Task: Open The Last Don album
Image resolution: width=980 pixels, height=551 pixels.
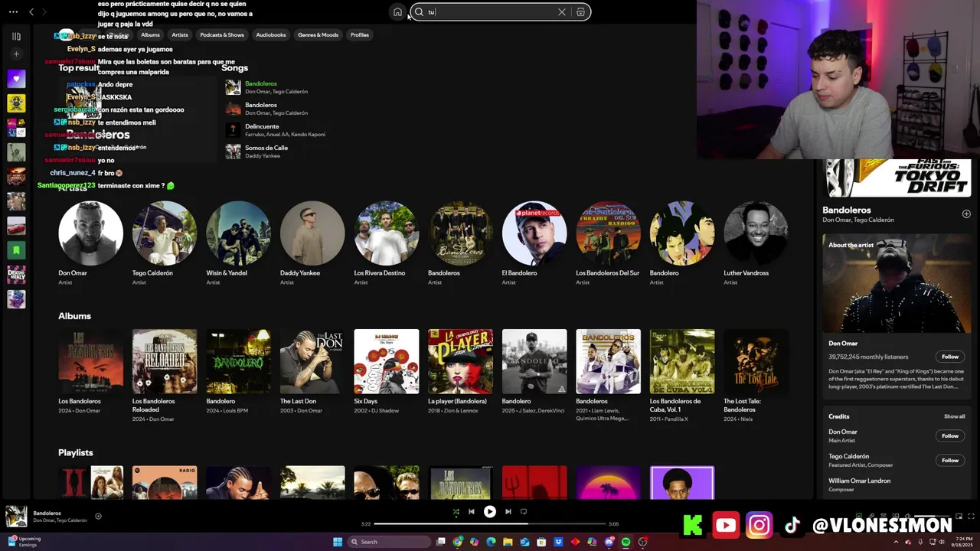Action: click(312, 361)
